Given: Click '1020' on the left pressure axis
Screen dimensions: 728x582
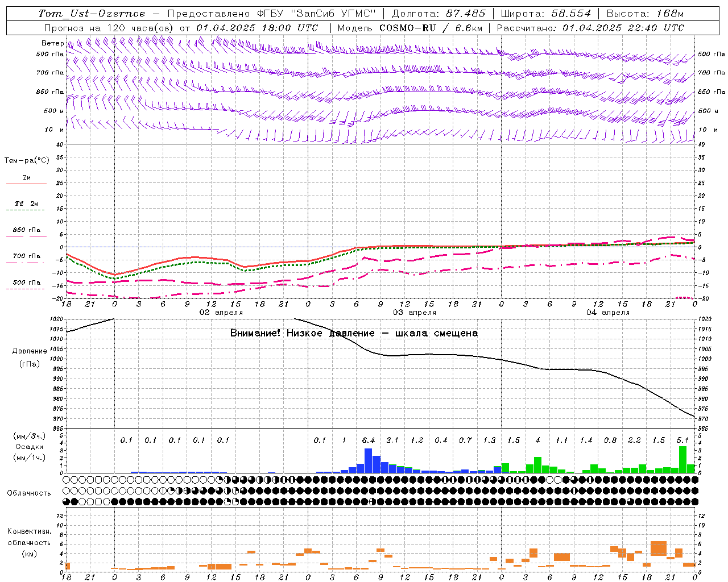Looking at the screenshot, I should (55, 319).
